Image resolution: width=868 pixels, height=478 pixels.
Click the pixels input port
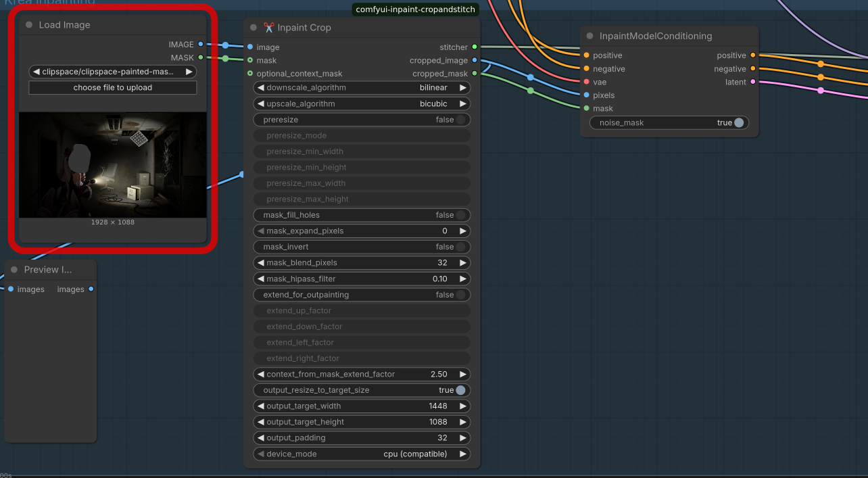coord(586,95)
